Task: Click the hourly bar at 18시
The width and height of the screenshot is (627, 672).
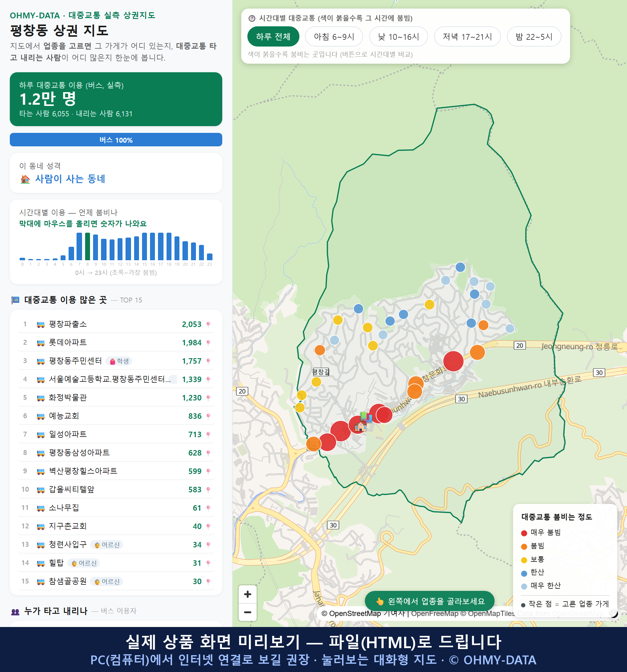Action: [x=169, y=246]
